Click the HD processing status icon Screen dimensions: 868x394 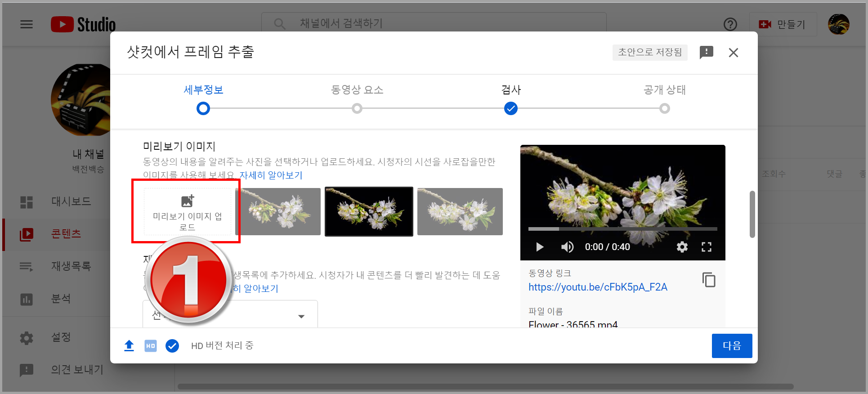point(151,345)
